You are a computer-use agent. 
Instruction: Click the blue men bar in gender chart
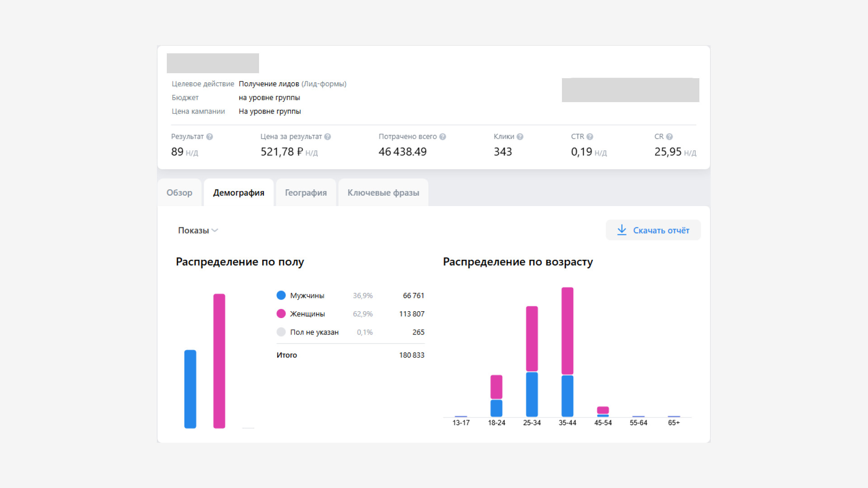[190, 389]
